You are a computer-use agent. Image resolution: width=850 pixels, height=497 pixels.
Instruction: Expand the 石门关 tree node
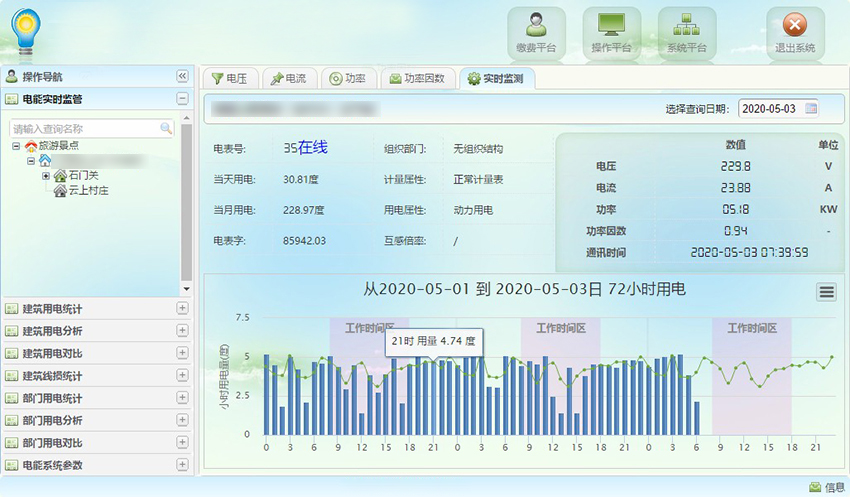tap(46, 175)
